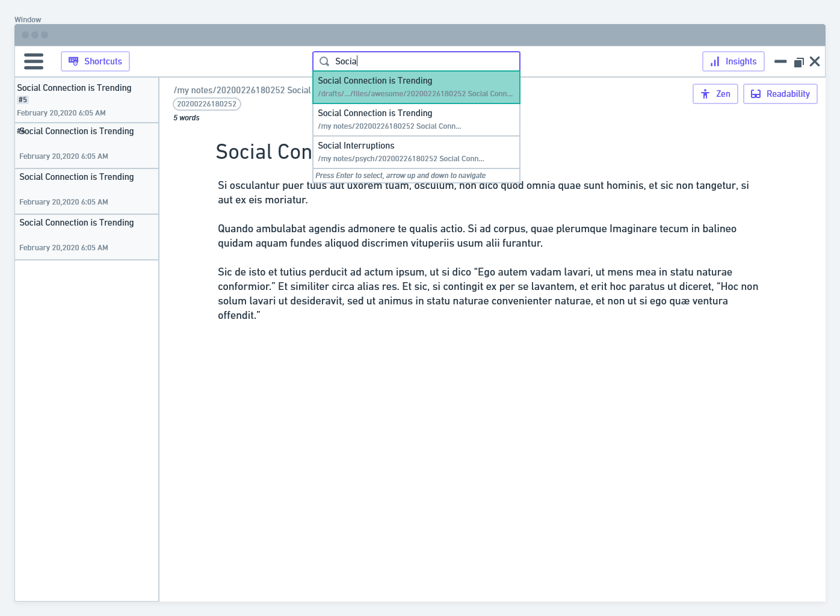The image size is (840, 616).
Task: Close the app with the X icon
Action: [815, 61]
